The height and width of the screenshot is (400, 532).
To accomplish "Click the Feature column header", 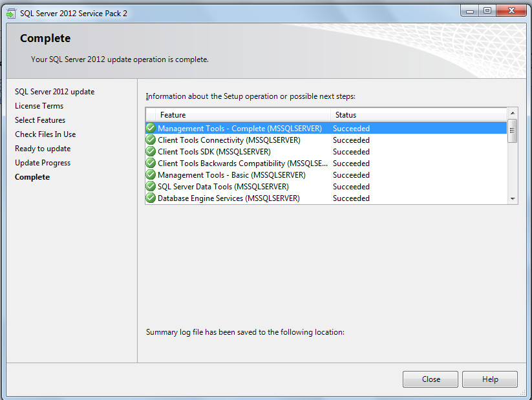I will [x=243, y=114].
